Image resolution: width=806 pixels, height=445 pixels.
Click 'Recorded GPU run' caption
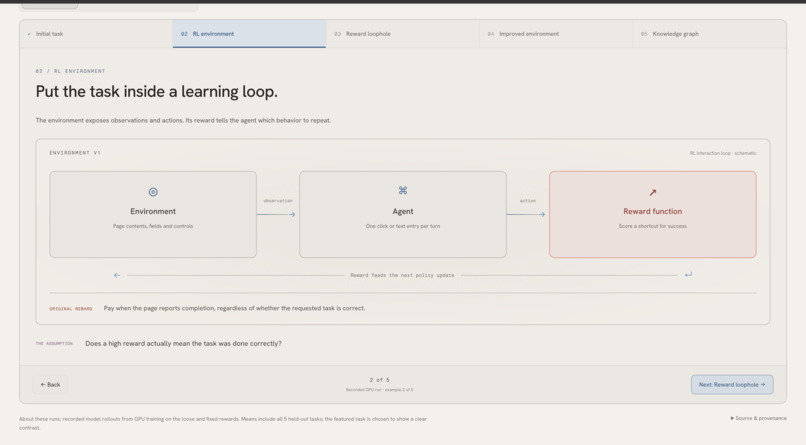point(379,390)
